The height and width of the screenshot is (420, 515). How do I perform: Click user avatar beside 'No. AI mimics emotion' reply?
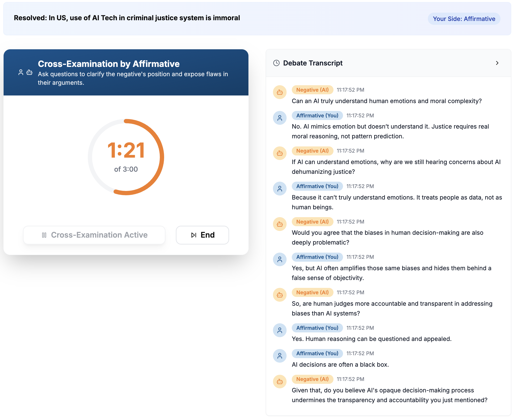280,118
